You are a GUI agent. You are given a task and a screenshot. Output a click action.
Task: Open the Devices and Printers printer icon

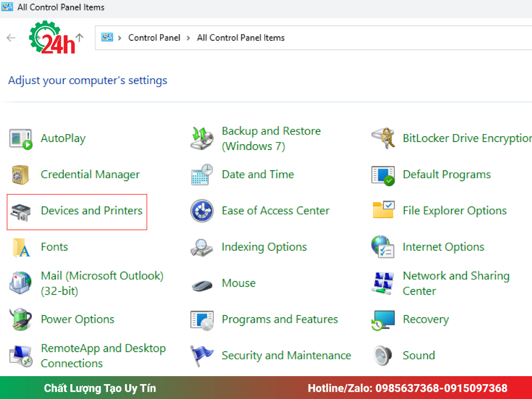[x=20, y=212]
